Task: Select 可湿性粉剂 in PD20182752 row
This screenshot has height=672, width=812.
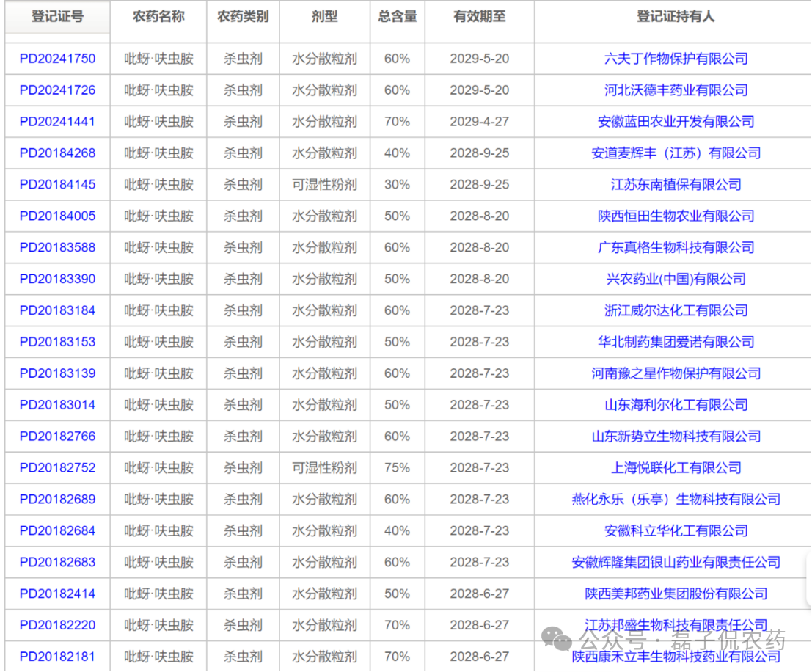Action: [x=325, y=468]
